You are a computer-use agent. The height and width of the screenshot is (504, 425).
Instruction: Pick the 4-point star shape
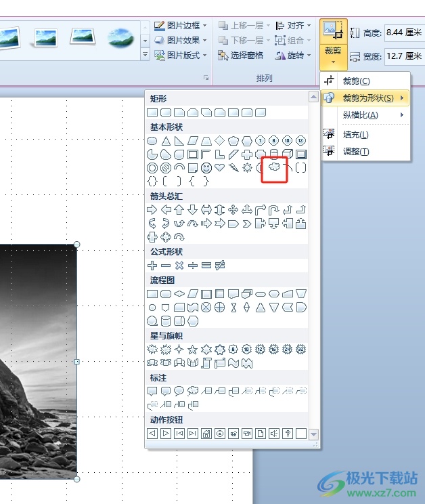179,350
